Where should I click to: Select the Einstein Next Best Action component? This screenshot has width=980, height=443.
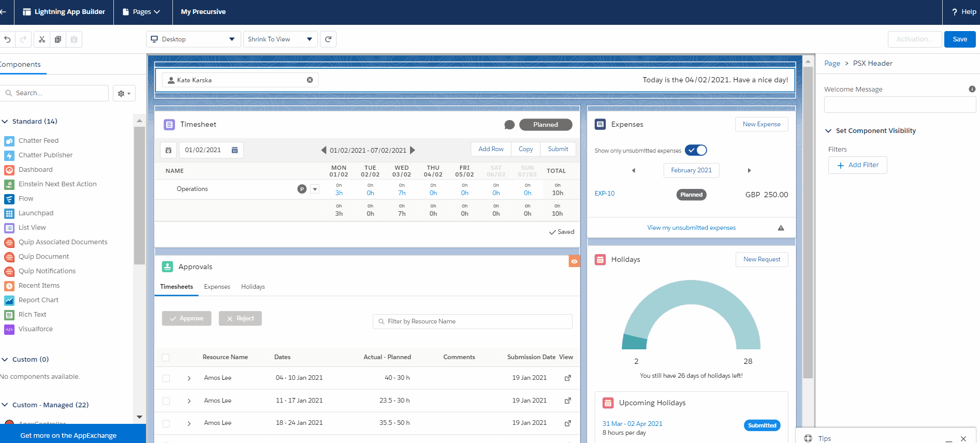point(57,184)
